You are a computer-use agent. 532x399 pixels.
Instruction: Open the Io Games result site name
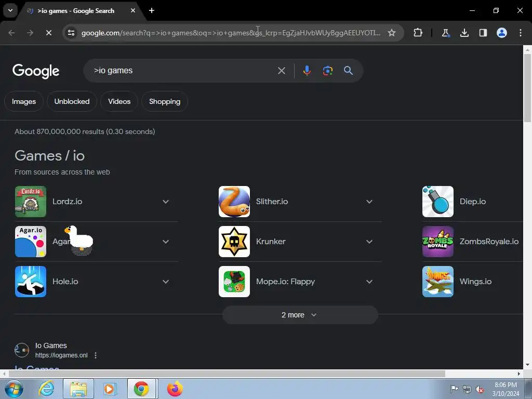point(51,345)
